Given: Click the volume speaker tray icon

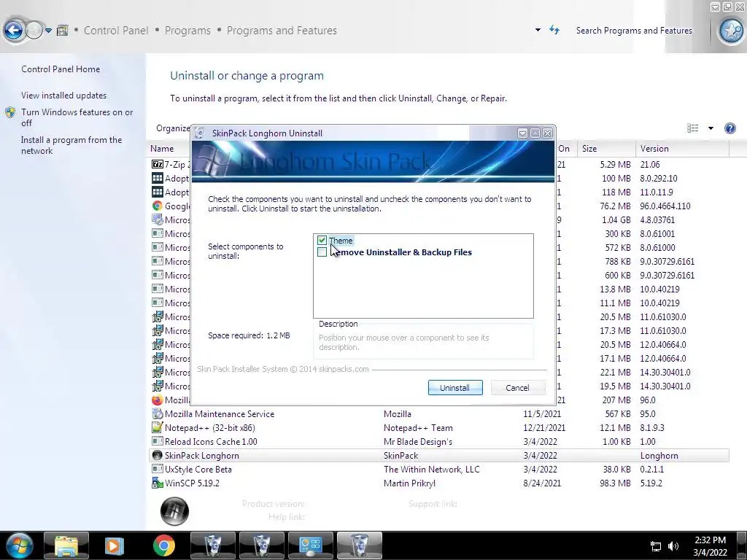Looking at the screenshot, I should [673, 546].
